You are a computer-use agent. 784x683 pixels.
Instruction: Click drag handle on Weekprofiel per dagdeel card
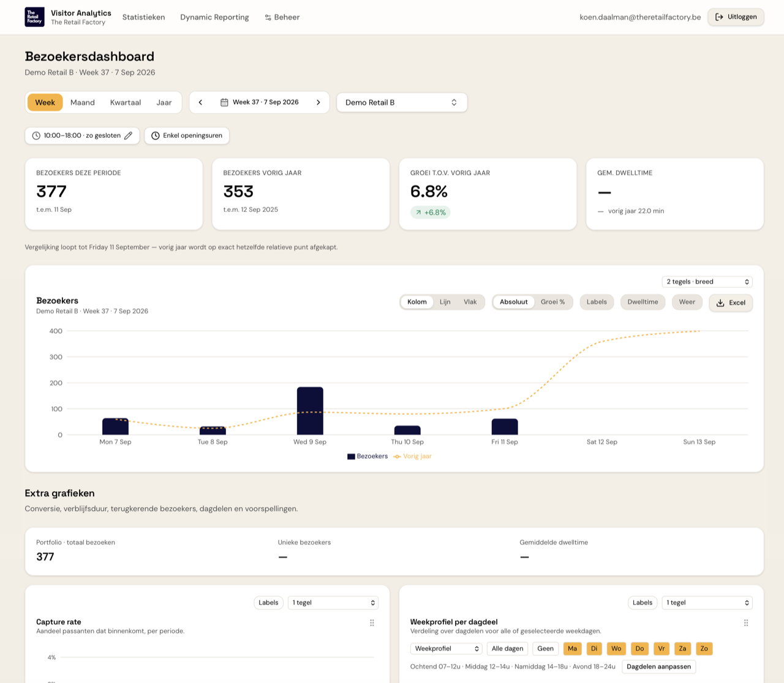click(746, 623)
